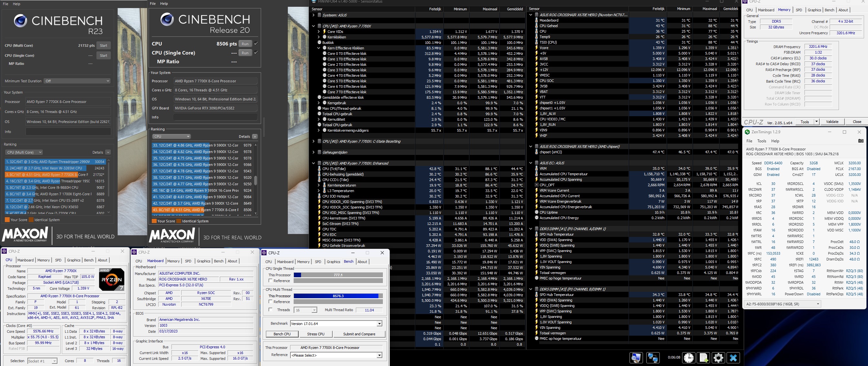The width and height of the screenshot is (868, 366).
Task: Click ZenTimings green app icon in titlebar
Action: (x=747, y=132)
